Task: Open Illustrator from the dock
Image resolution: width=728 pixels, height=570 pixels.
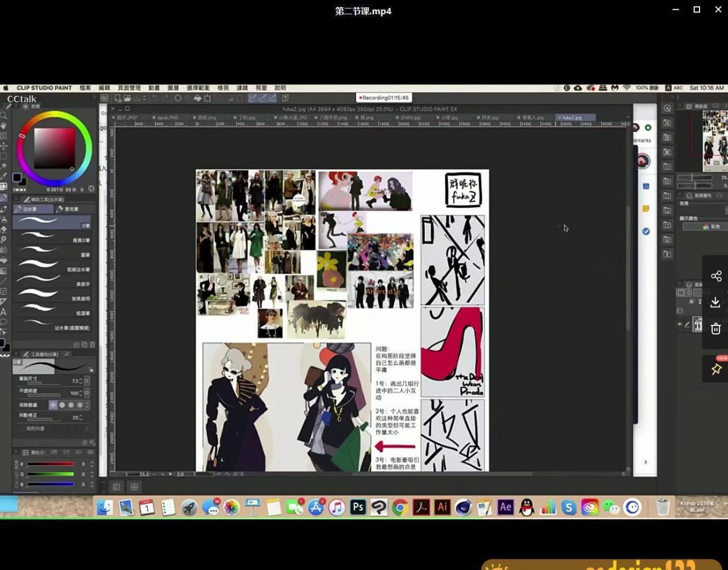Action: pyautogui.click(x=442, y=507)
